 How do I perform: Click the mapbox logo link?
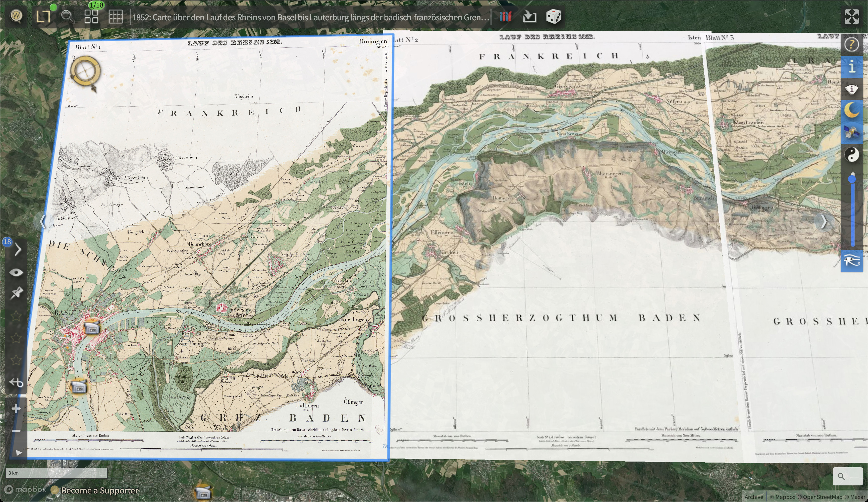pos(25,489)
